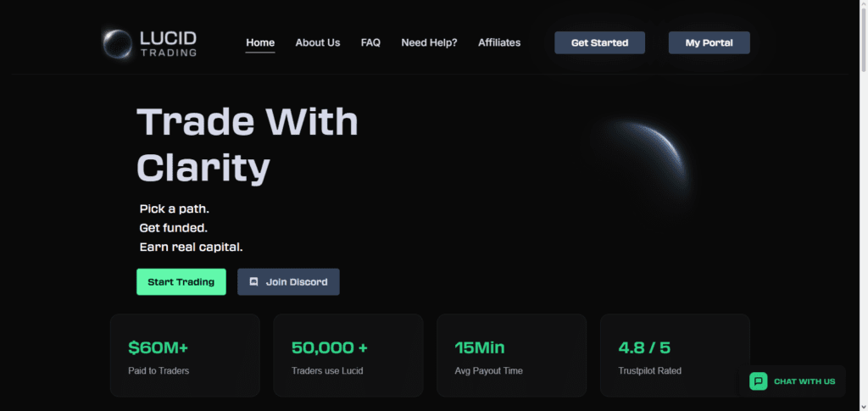This screenshot has height=411, width=868.
Task: Click the green Start Trading button
Action: click(x=181, y=281)
